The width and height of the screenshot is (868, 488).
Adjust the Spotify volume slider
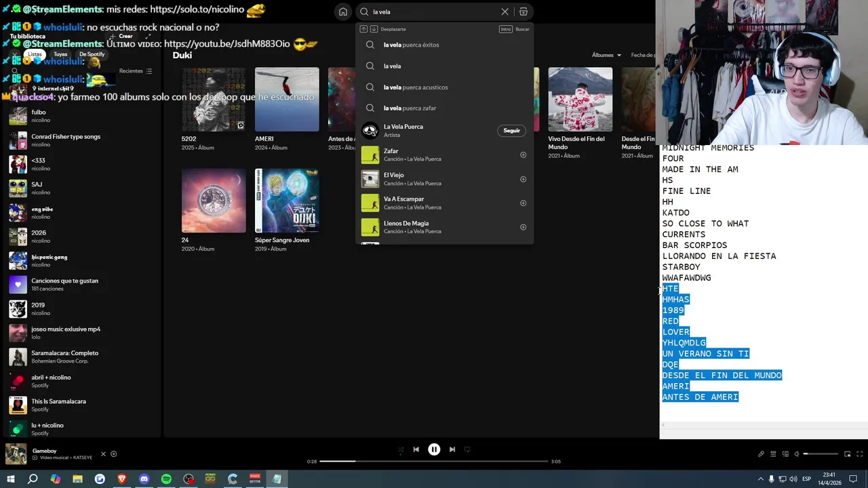tap(821, 454)
